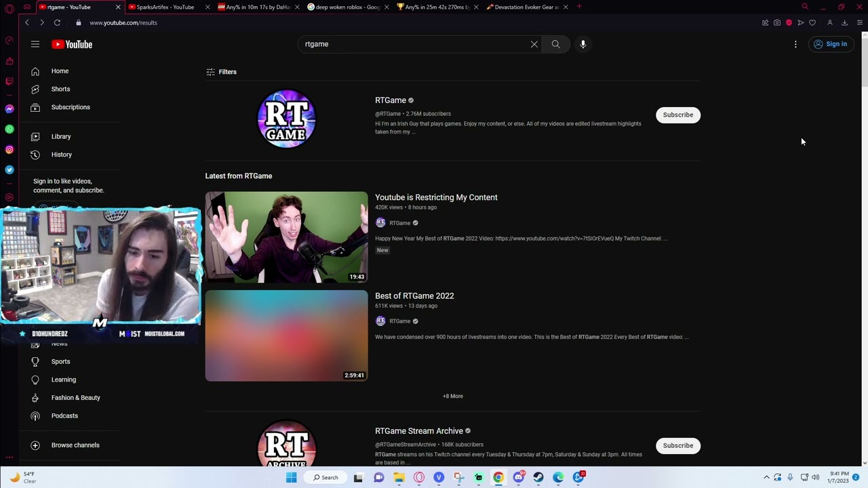868x488 pixels.
Task: Open the RTGame Stream Archive avatar
Action: [x=287, y=444]
